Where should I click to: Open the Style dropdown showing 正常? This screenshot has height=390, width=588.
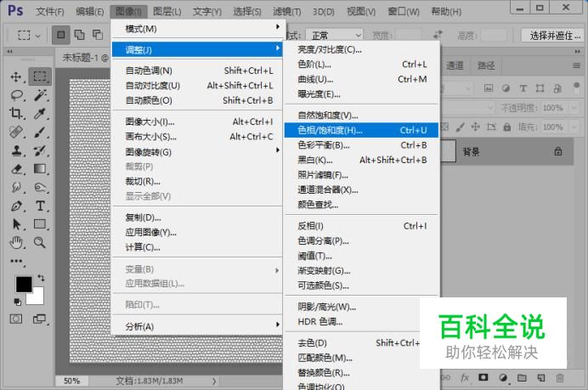pyautogui.click(x=334, y=36)
